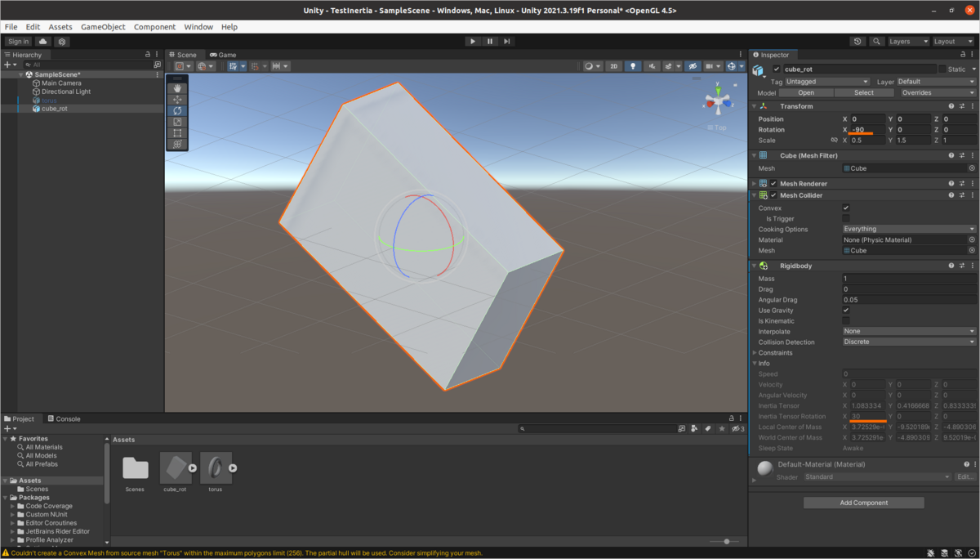The height and width of the screenshot is (559, 980).
Task: Open the Transform component help icon
Action: click(951, 106)
